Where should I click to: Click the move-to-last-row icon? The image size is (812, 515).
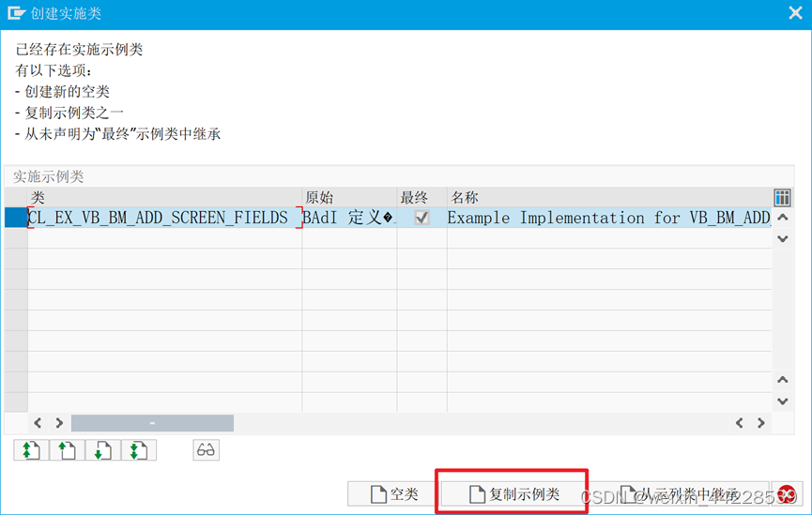[x=139, y=450]
